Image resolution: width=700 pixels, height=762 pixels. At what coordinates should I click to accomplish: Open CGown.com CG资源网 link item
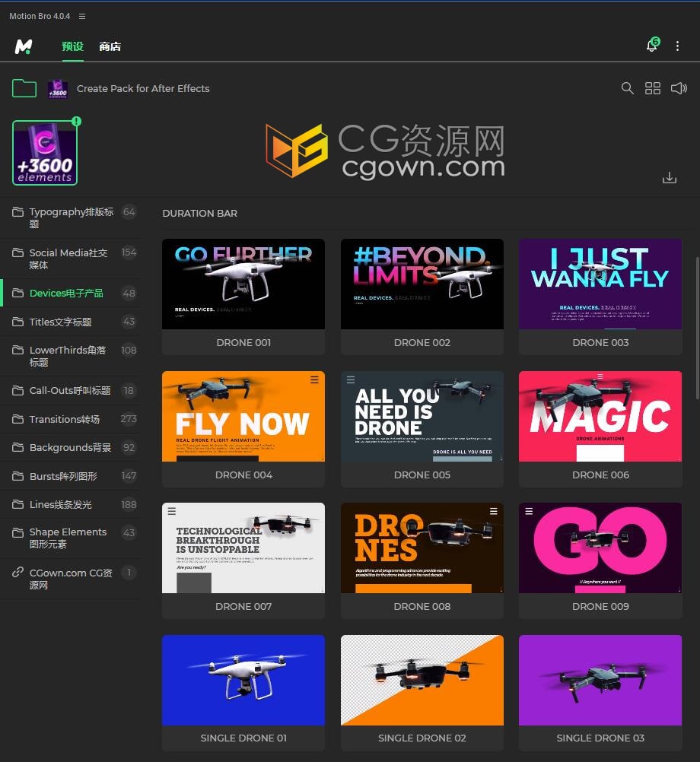pos(71,578)
